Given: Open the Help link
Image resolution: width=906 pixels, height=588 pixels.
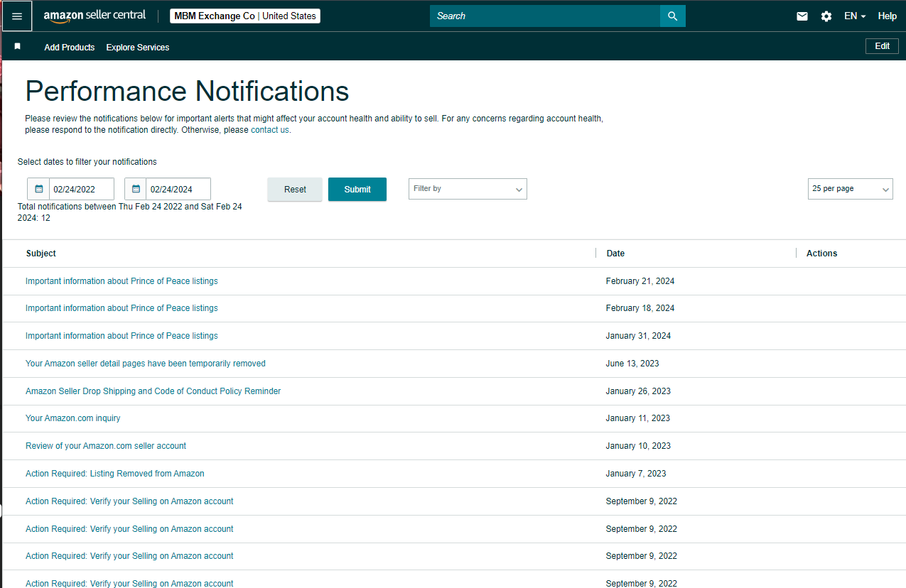Looking at the screenshot, I should pos(888,16).
